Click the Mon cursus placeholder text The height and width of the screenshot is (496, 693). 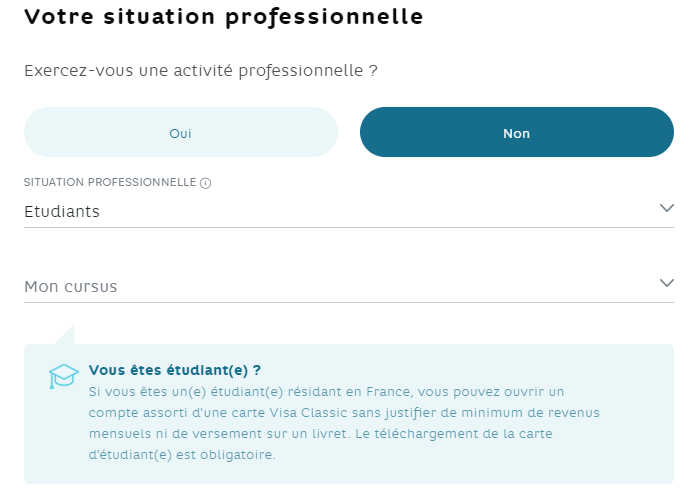click(x=71, y=286)
